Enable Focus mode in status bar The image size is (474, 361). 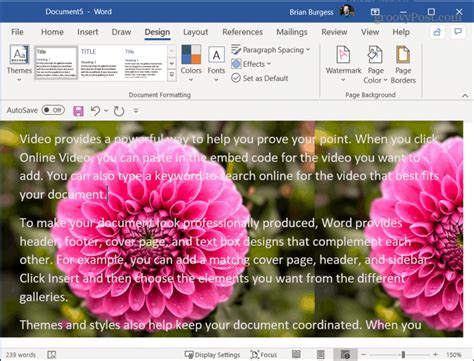click(263, 355)
